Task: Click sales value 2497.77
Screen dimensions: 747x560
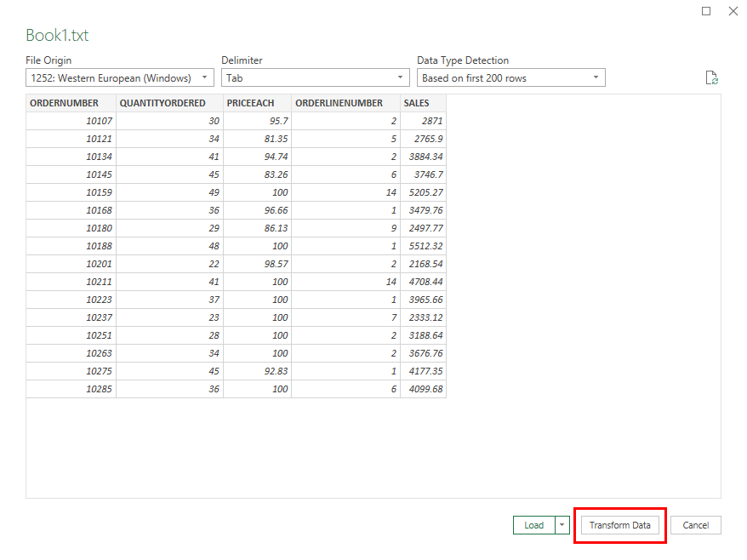Action: tap(423, 228)
